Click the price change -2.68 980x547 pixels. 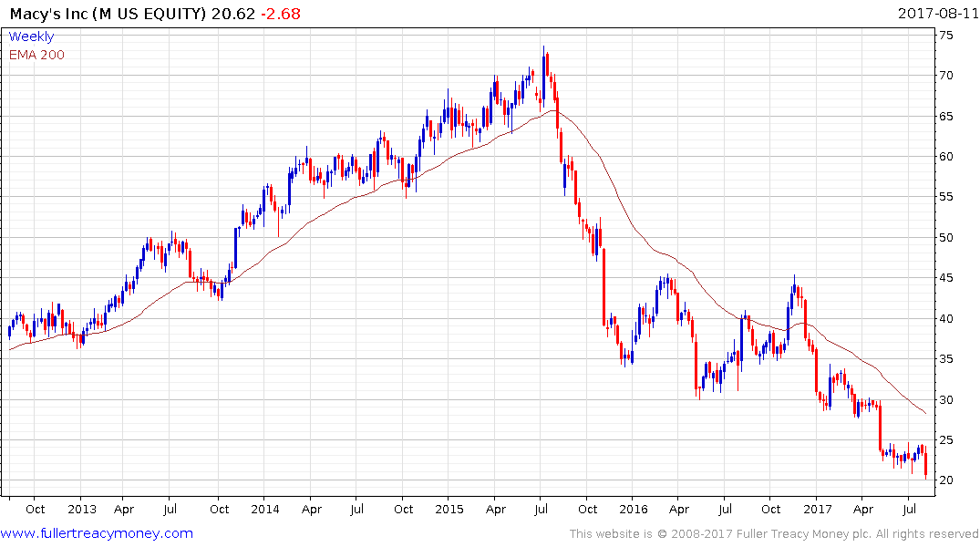pyautogui.click(x=281, y=14)
